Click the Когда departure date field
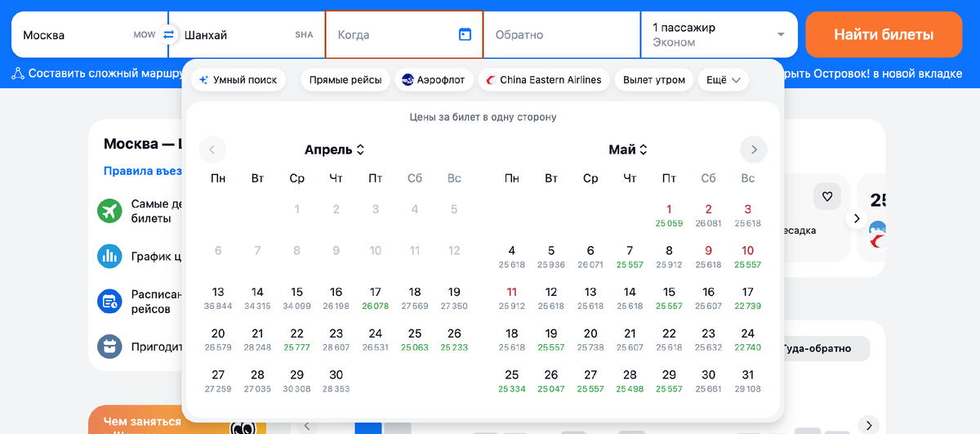 coord(404,34)
